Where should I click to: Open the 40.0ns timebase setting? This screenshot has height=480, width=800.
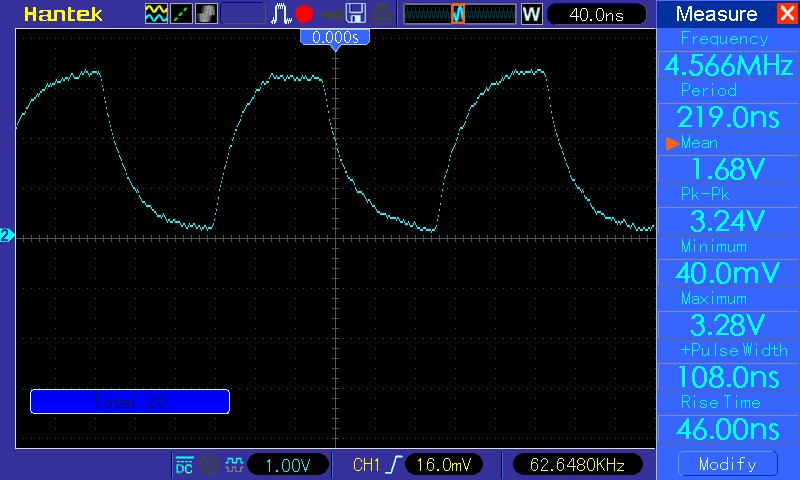pos(593,14)
